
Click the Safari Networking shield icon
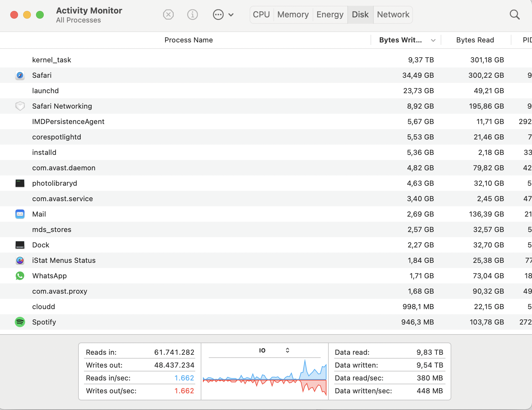pyautogui.click(x=20, y=106)
